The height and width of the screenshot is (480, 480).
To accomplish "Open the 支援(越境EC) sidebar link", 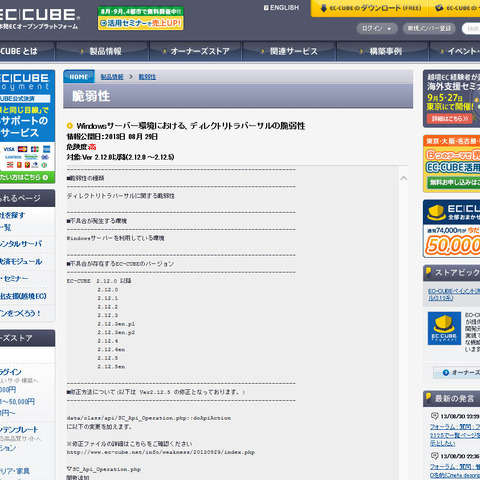I will 23,296.
